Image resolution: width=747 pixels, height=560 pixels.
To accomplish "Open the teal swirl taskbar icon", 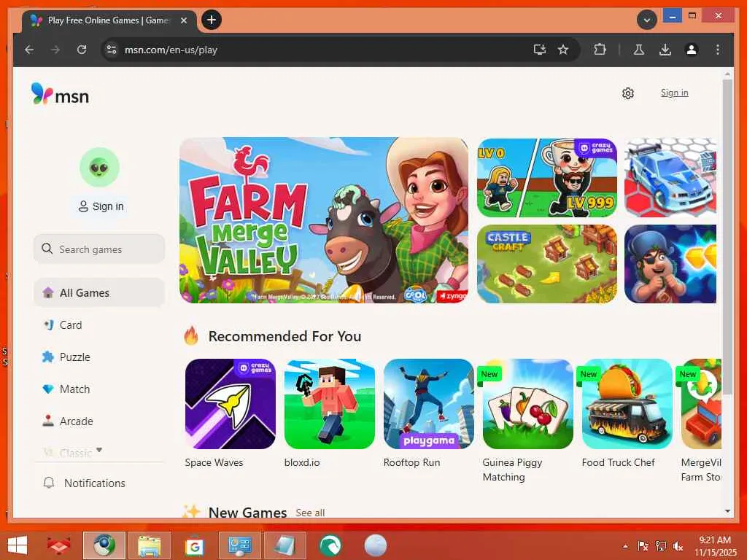I will (330, 545).
